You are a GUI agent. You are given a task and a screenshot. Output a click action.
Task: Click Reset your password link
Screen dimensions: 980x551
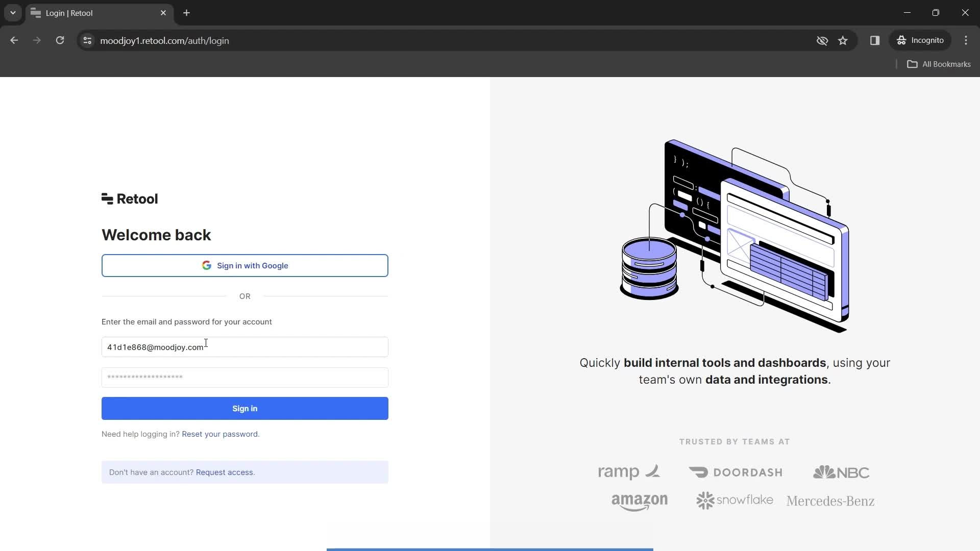(x=220, y=434)
